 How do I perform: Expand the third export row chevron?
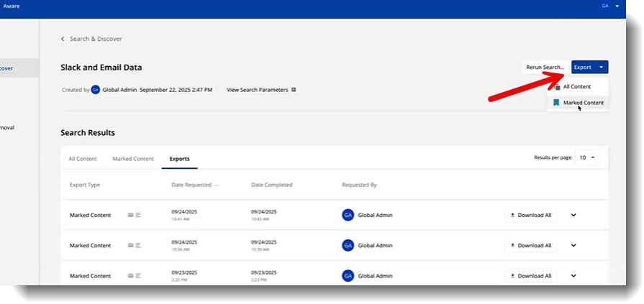pos(573,275)
